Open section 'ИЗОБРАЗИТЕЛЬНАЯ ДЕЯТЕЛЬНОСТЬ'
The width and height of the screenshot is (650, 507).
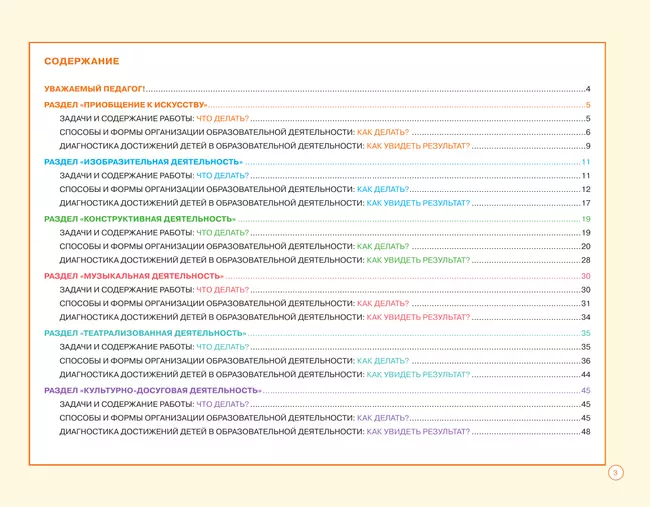(x=144, y=162)
